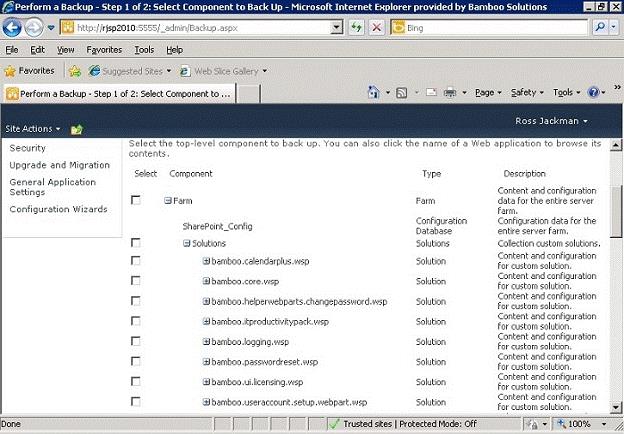624x434 pixels.
Task: Click the address bar URL field
Action: (203, 28)
